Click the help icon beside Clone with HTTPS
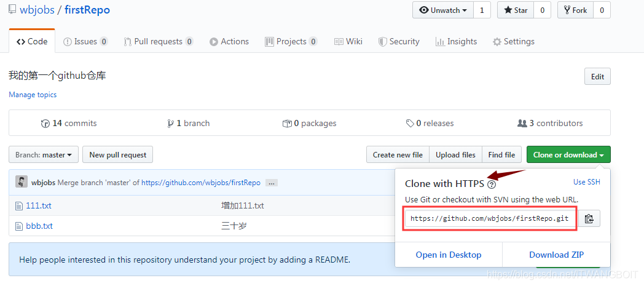The image size is (644, 286). [x=491, y=184]
